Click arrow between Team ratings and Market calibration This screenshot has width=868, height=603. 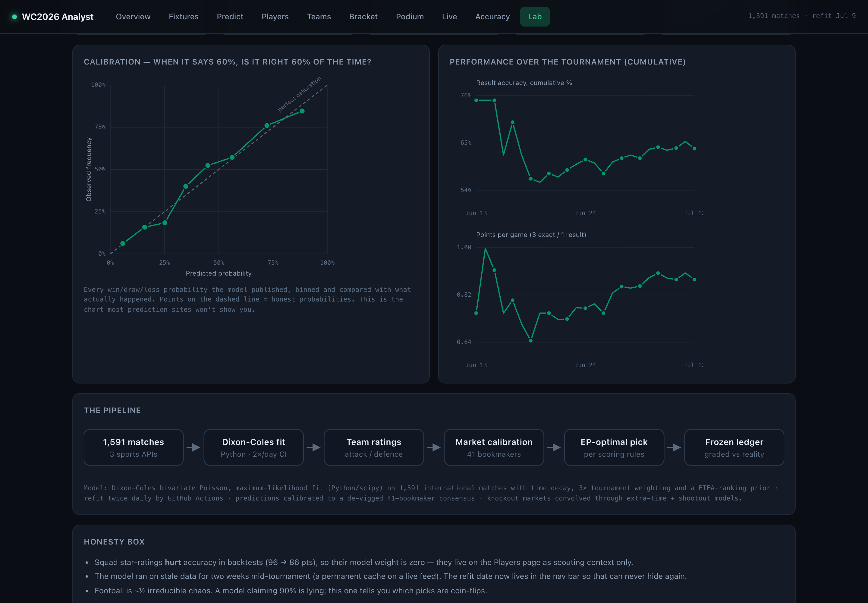(x=434, y=447)
